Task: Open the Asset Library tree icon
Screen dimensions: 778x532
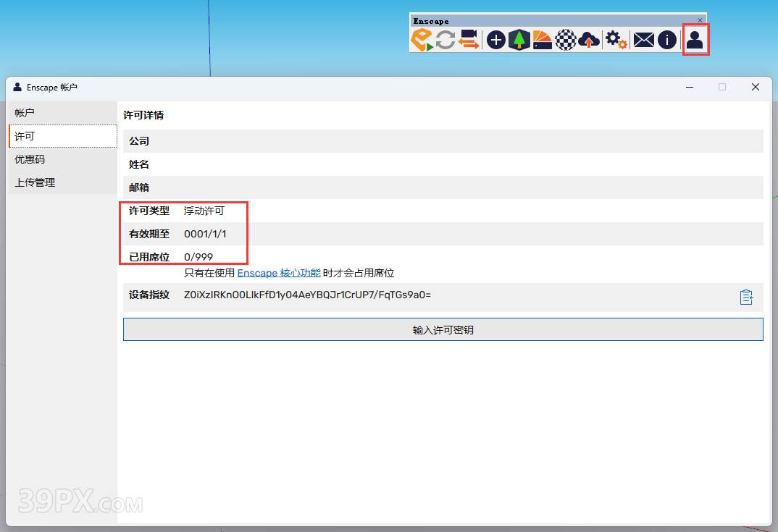Action: tap(519, 40)
